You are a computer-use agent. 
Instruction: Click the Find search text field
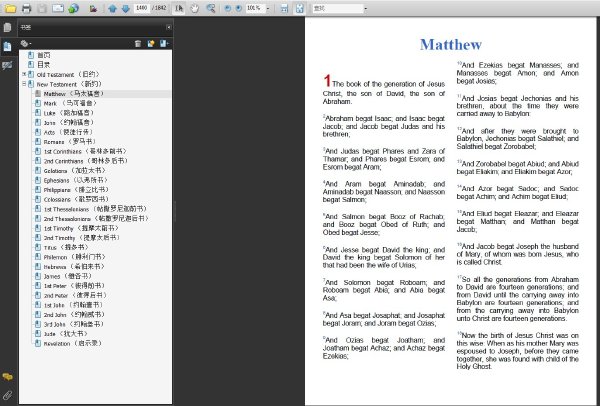(x=338, y=8)
